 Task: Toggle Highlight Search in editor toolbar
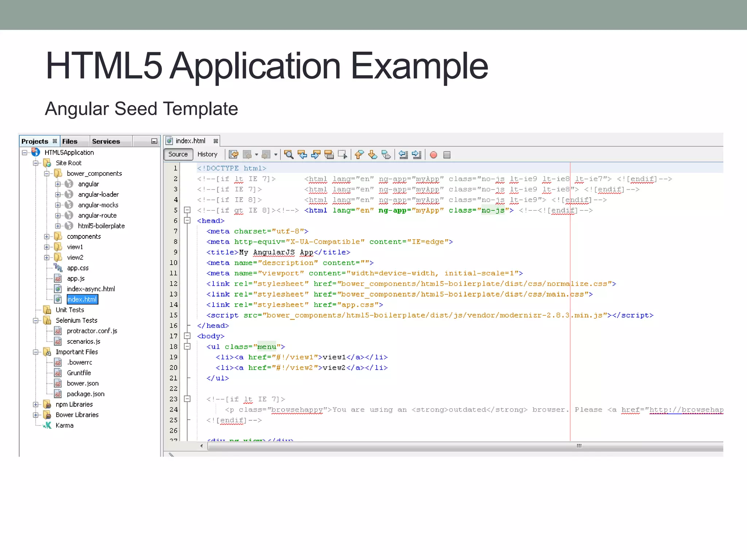(329, 155)
